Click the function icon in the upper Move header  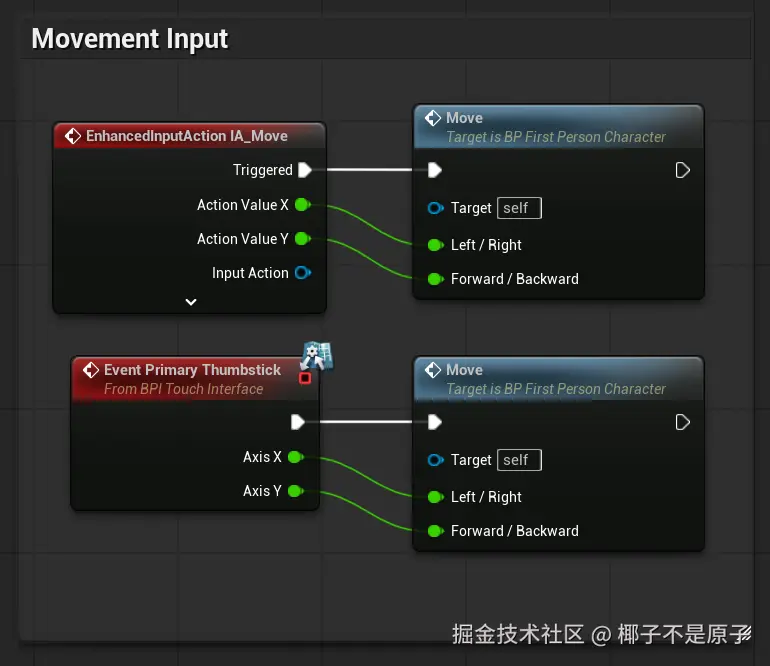pos(433,118)
